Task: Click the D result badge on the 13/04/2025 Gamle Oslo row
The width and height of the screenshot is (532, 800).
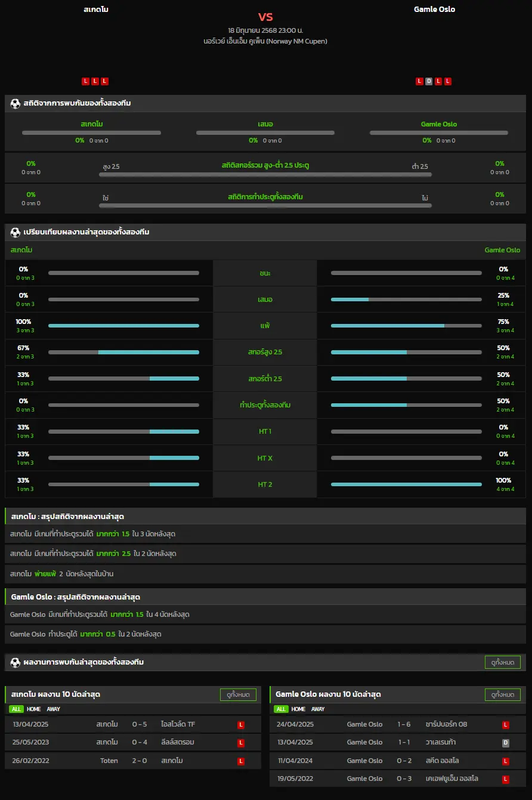Action: tap(506, 743)
